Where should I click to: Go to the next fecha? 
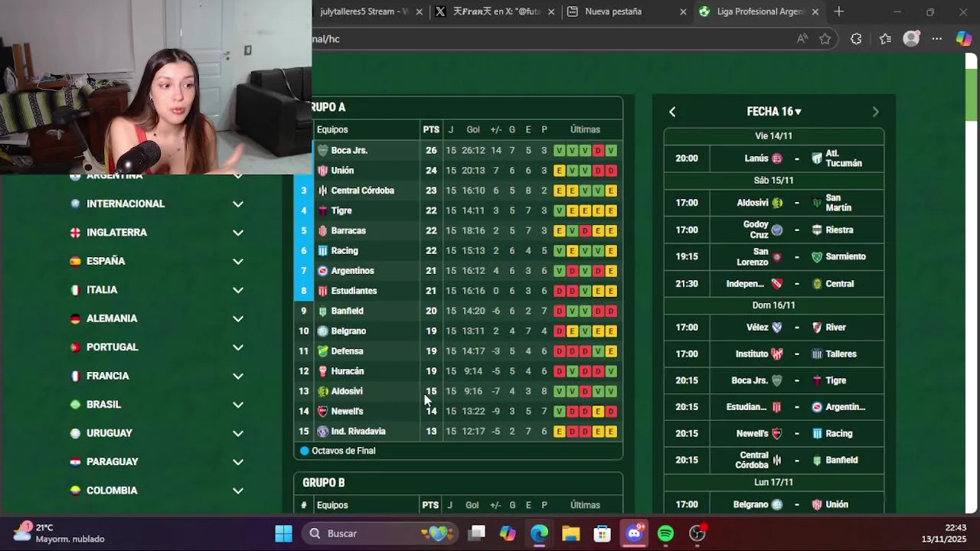pyautogui.click(x=876, y=112)
